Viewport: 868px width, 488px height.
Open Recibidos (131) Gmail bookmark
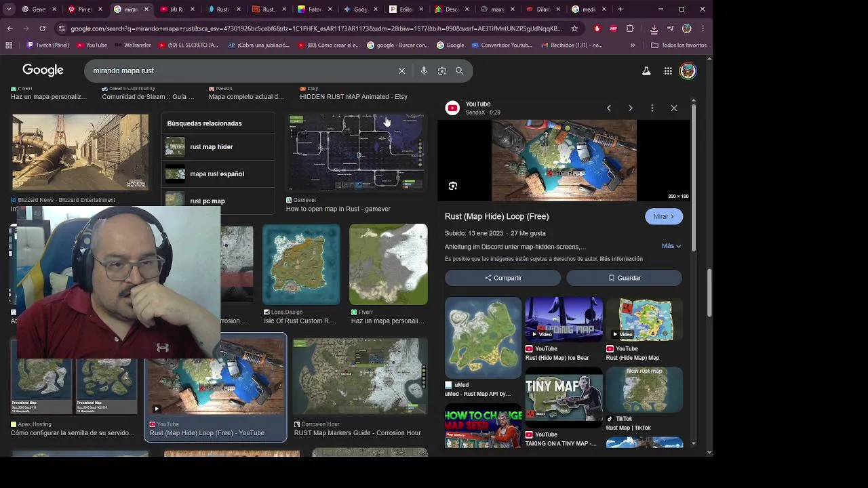click(572, 45)
